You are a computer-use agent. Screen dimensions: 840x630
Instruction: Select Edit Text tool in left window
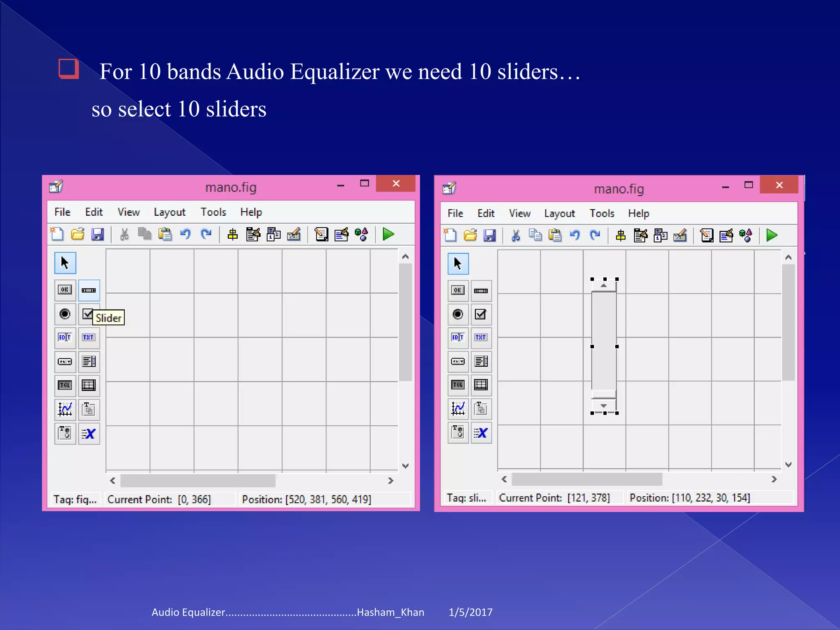tap(65, 338)
